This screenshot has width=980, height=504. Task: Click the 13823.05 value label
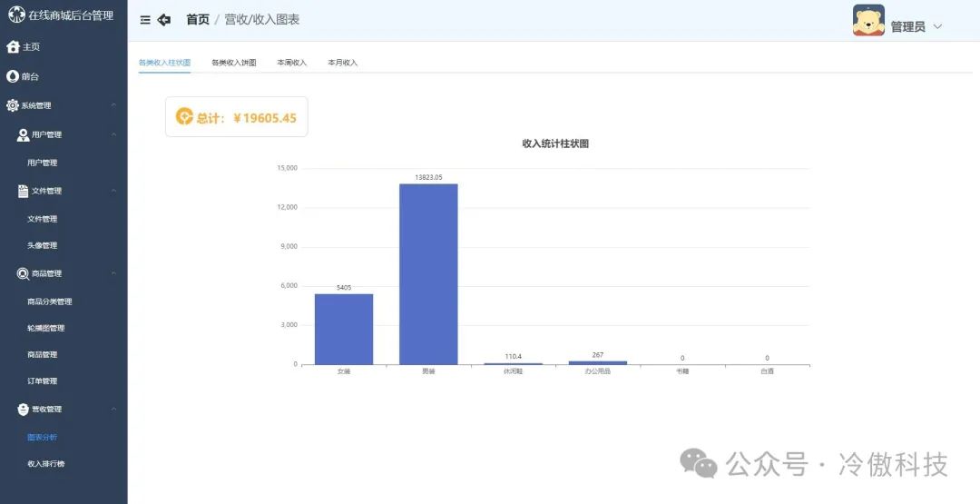pyautogui.click(x=428, y=178)
